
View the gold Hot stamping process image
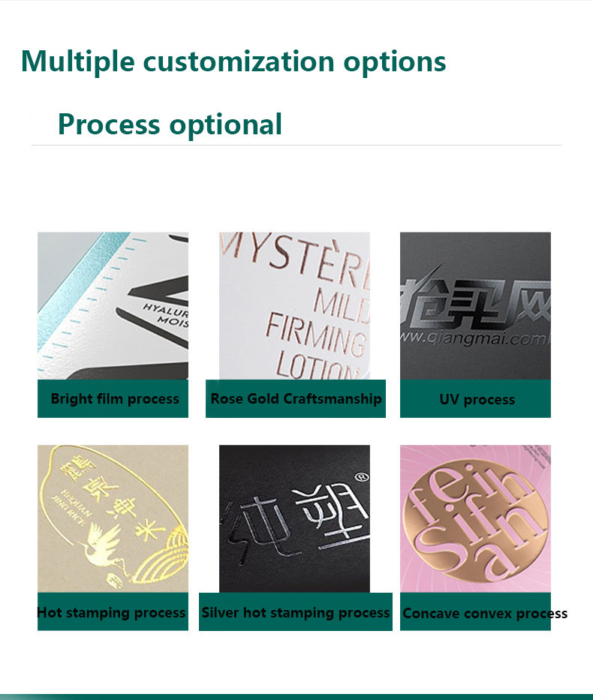coord(113,518)
